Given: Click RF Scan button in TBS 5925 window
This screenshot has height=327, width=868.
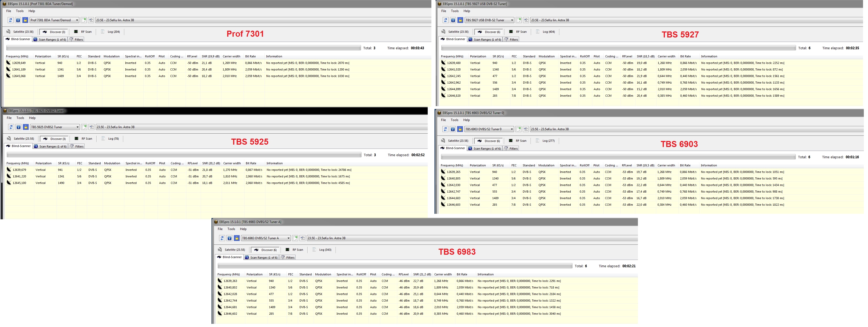Looking at the screenshot, I should pos(84,139).
